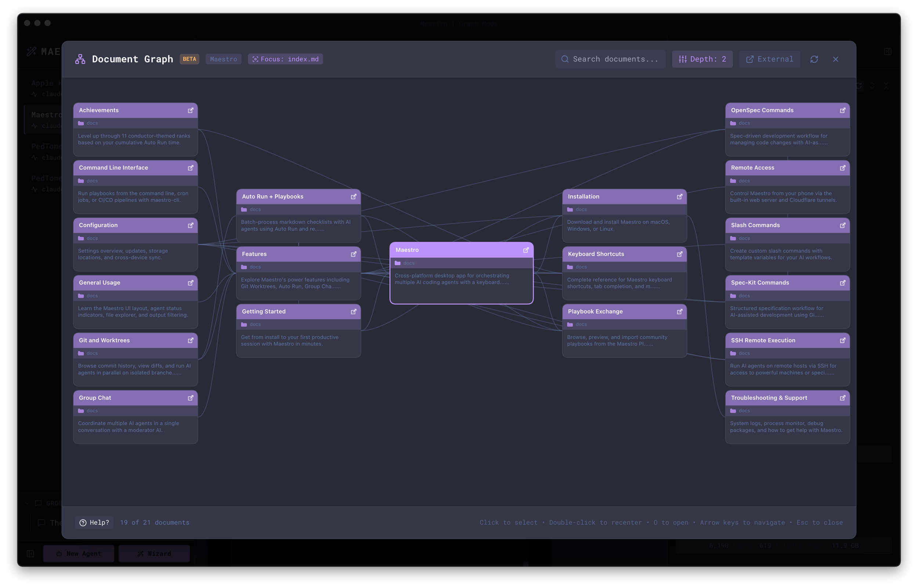Open external icon on Troubleshooting & Support card
918x588 pixels.
click(843, 398)
